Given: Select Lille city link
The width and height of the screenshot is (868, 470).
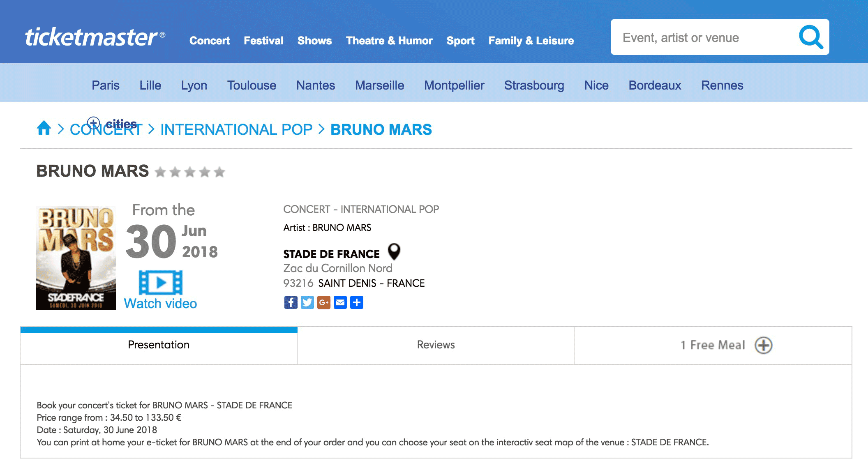Looking at the screenshot, I should click(150, 85).
